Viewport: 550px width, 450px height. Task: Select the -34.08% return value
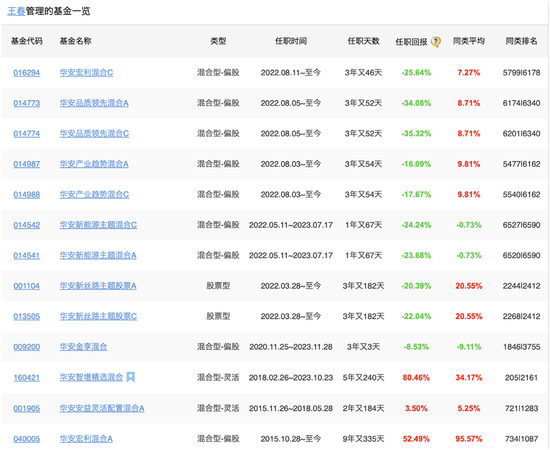416,103
